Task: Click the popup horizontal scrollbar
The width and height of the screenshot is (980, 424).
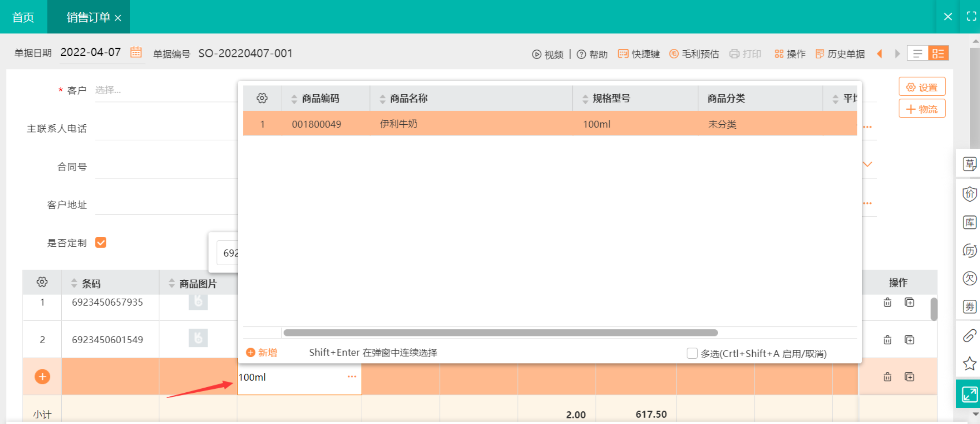Action: point(500,333)
